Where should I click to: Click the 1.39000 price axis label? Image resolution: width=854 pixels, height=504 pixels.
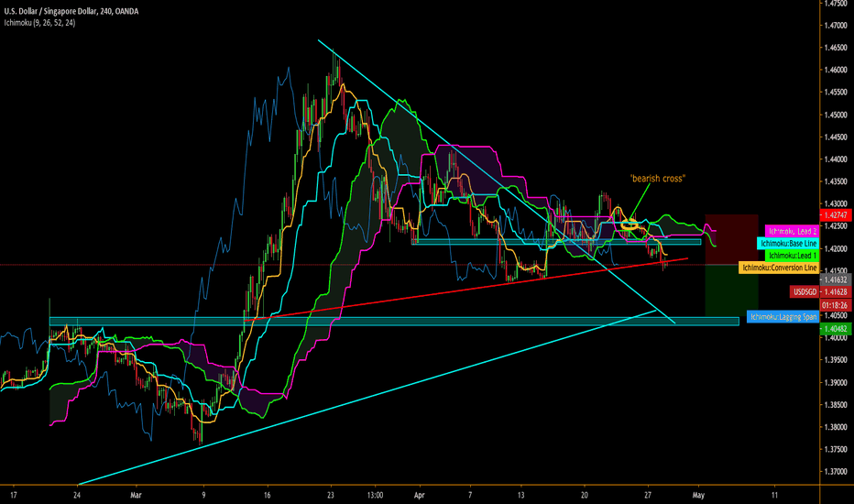coord(836,382)
